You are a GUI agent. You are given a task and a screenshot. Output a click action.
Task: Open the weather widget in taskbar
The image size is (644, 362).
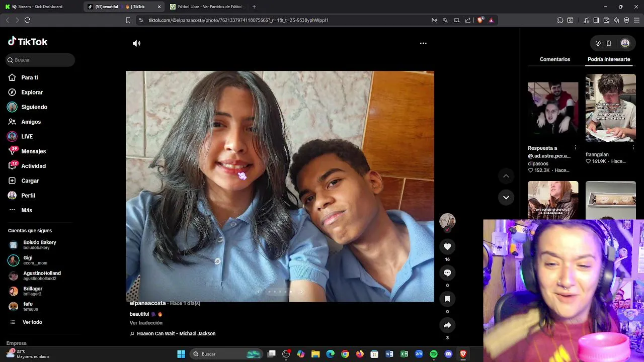click(x=28, y=353)
